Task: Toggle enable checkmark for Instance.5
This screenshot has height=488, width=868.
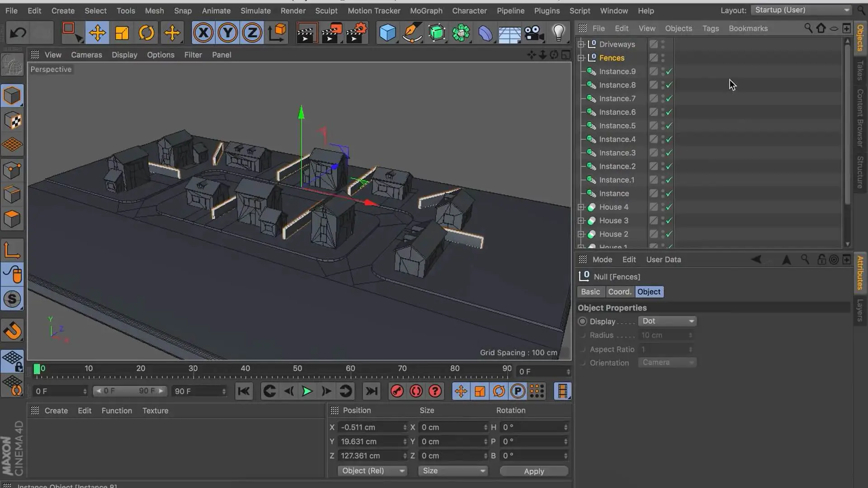Action: (x=669, y=126)
